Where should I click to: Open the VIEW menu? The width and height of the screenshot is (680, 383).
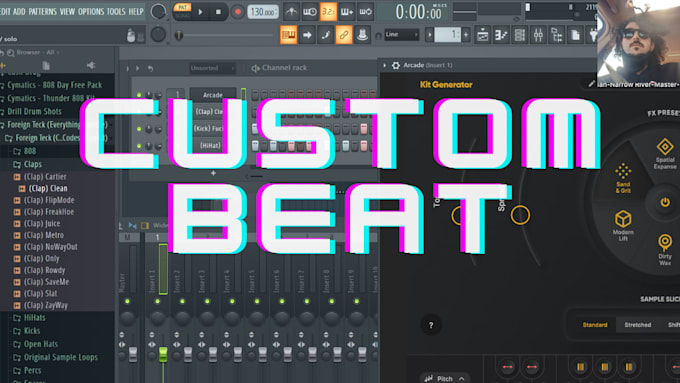(x=67, y=12)
